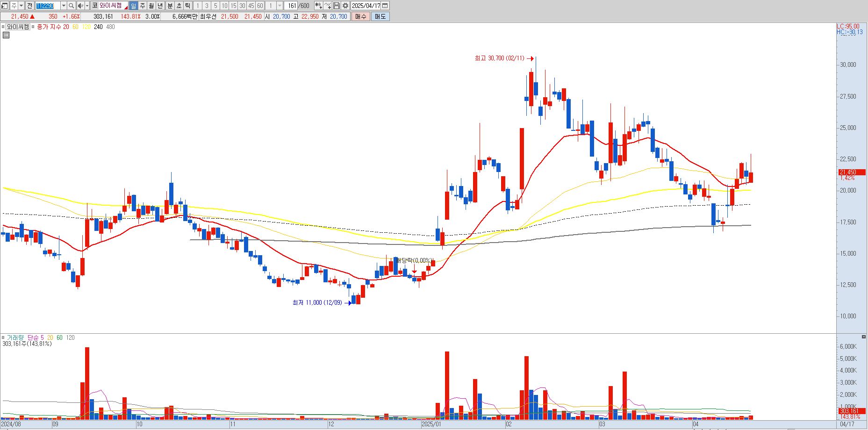
Task: Choose the 60 interval preset button
Action: tap(260, 6)
